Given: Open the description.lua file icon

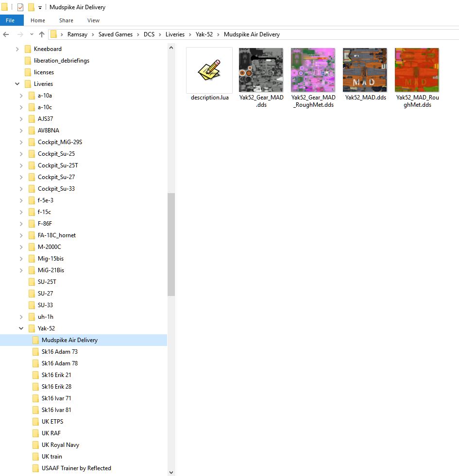Looking at the screenshot, I should [x=209, y=70].
